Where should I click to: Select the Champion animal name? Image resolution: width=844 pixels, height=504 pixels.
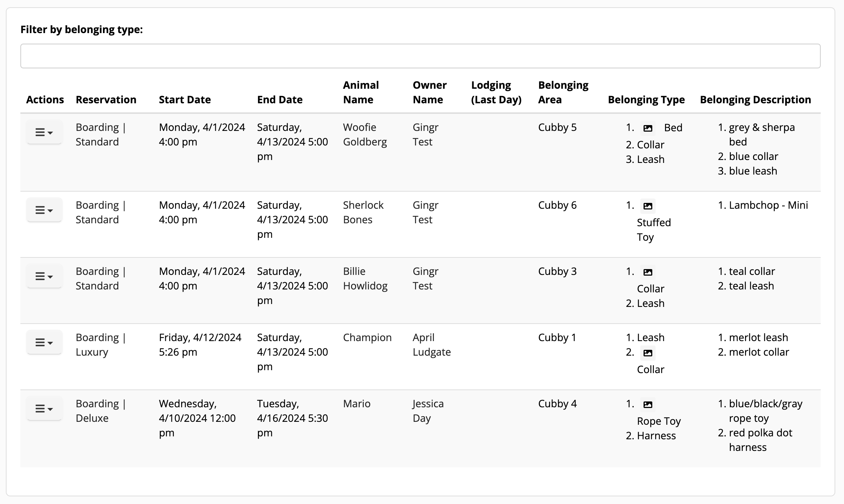367,337
